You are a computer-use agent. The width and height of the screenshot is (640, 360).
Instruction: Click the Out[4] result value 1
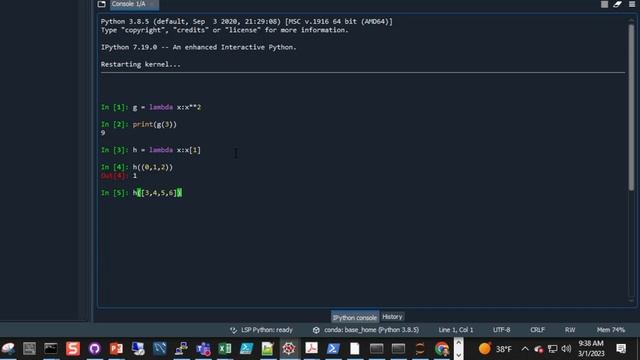(135, 176)
